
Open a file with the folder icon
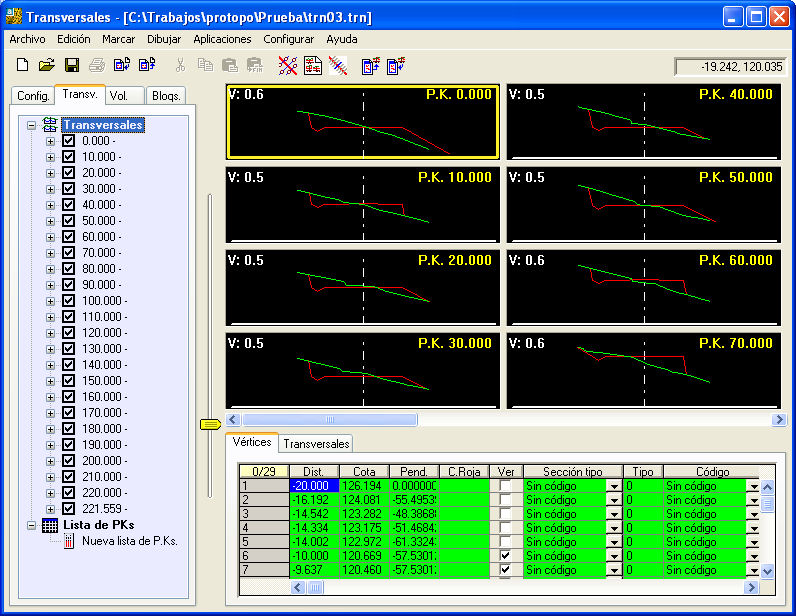47,65
